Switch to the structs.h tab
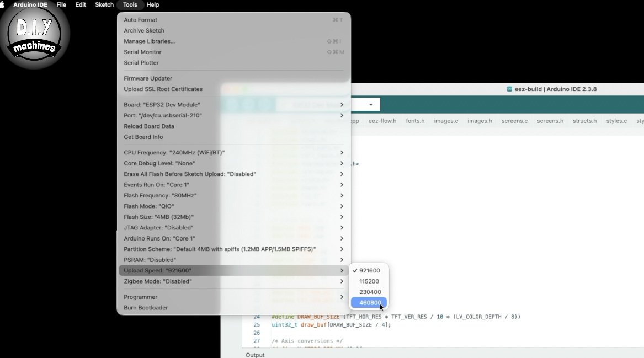This screenshot has height=358, width=644. 585,121
